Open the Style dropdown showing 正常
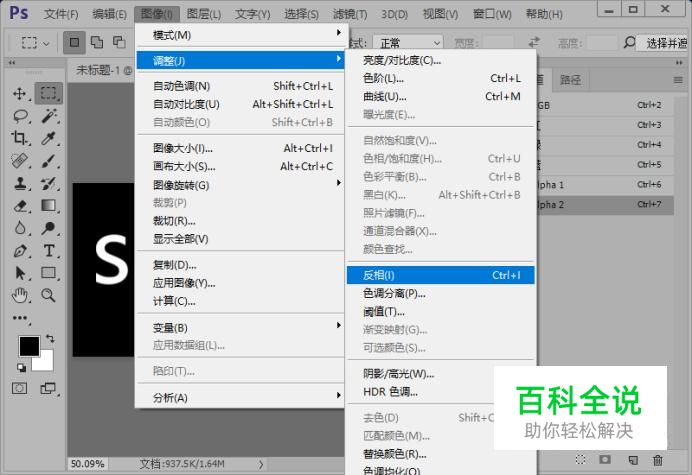The image size is (692, 475). (408, 43)
